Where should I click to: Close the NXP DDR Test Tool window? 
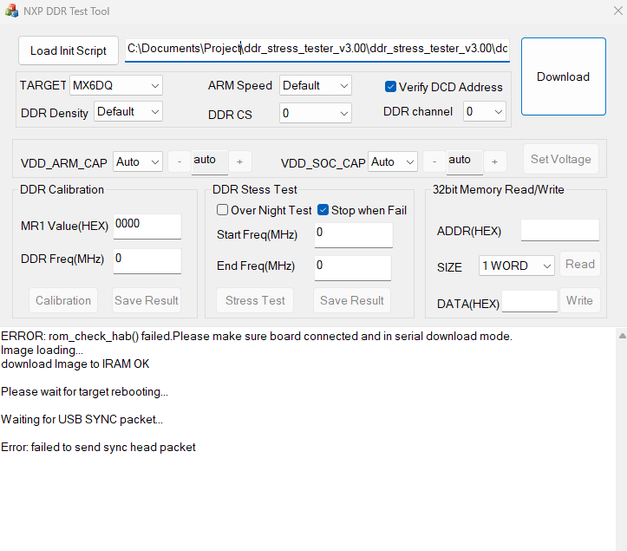click(x=618, y=11)
